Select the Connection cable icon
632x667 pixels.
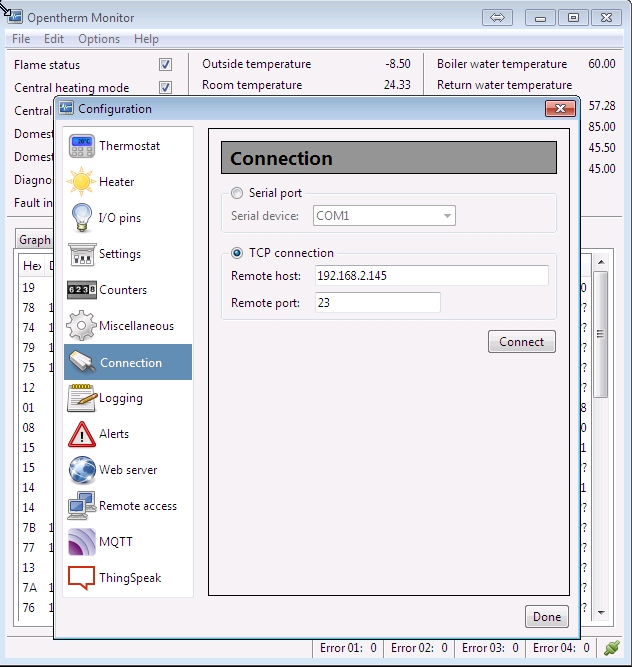click(82, 362)
